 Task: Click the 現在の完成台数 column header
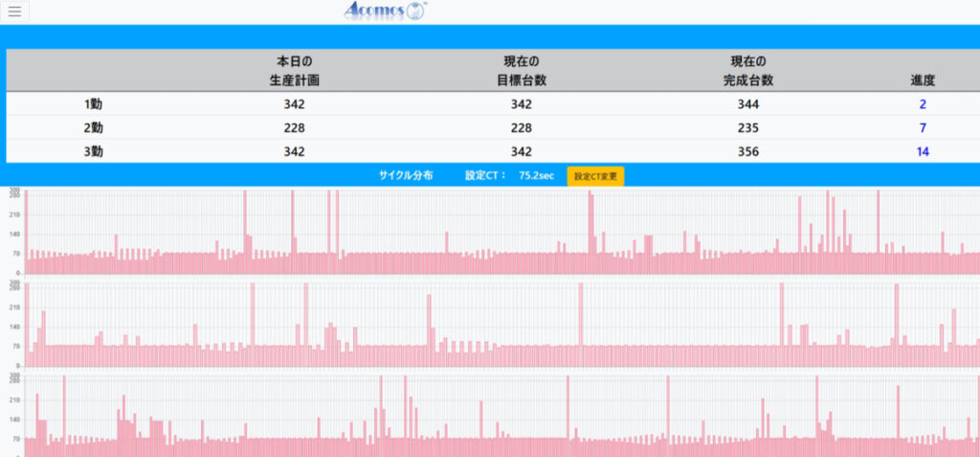(748, 71)
